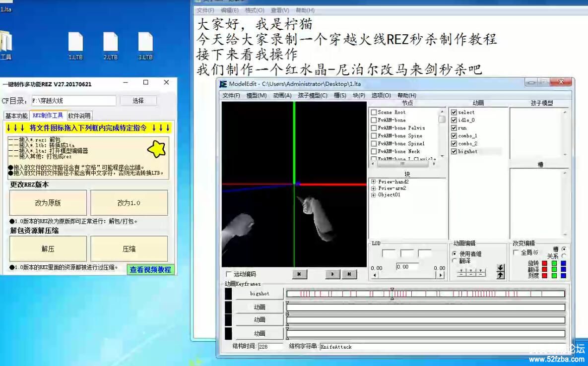588x366 pixels.
Task: Click the move-animation-down arrow icon
Action: [x=500, y=268]
